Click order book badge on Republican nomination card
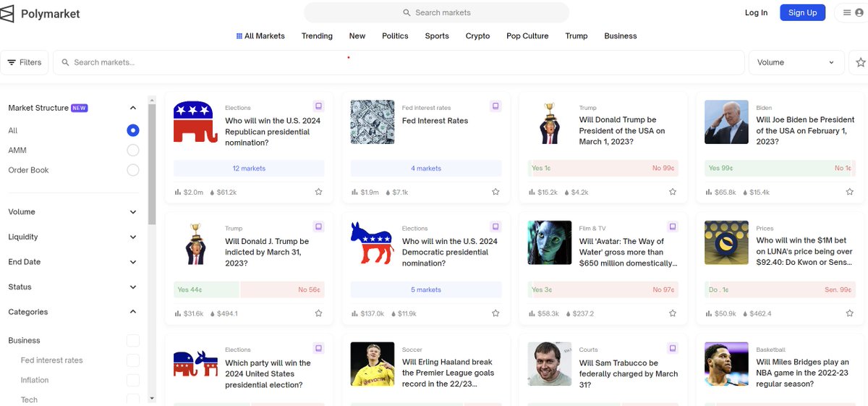868x406 pixels. 318,106
